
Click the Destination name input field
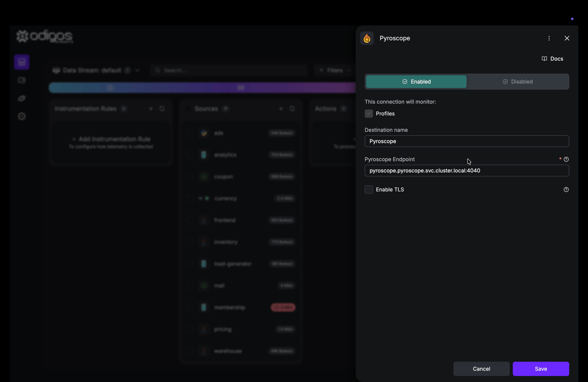click(x=467, y=141)
